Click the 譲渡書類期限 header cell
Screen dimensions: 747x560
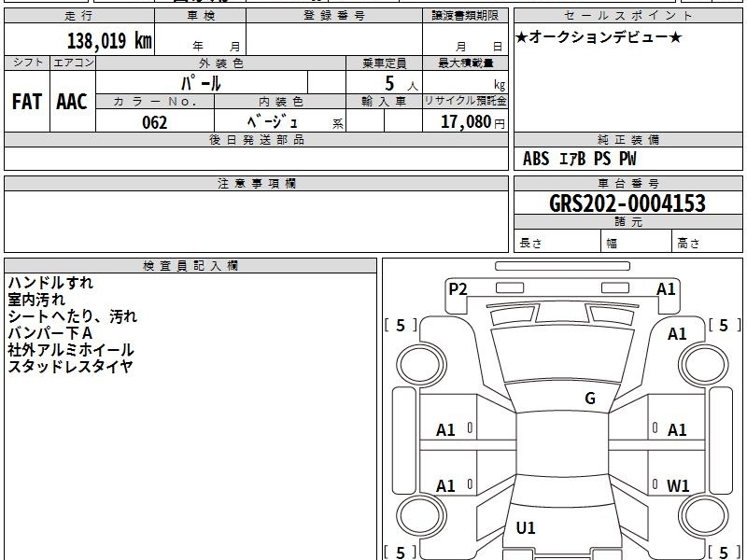(x=465, y=16)
